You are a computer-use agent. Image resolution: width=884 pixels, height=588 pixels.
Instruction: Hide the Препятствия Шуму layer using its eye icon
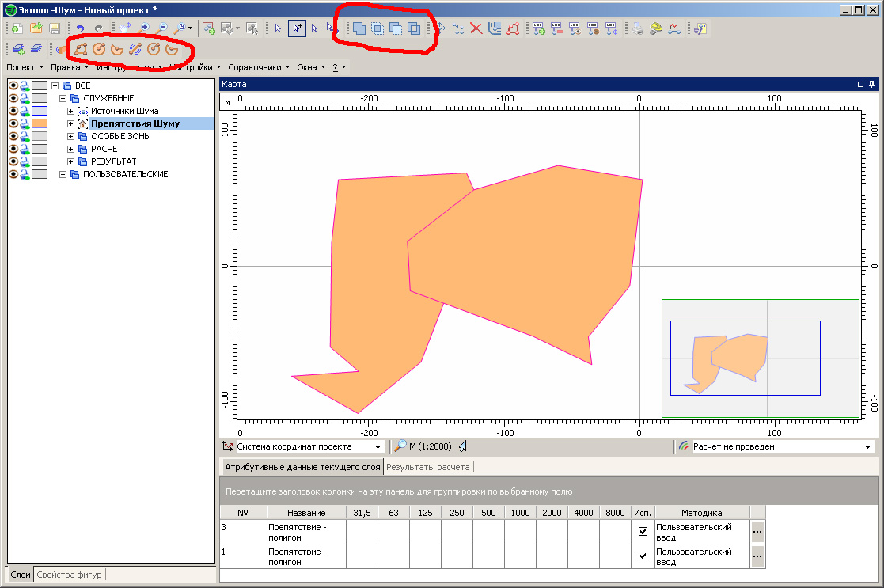point(13,123)
